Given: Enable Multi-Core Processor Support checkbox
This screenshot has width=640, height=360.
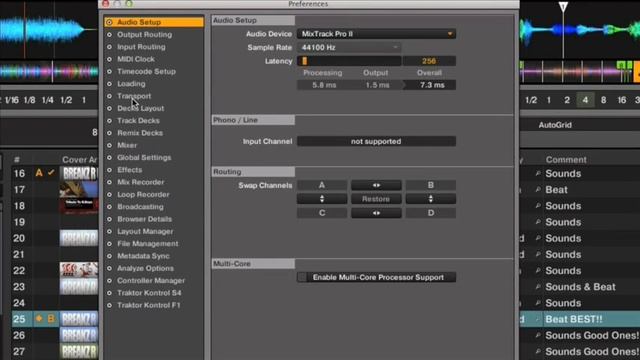Looking at the screenshot, I should tap(302, 277).
